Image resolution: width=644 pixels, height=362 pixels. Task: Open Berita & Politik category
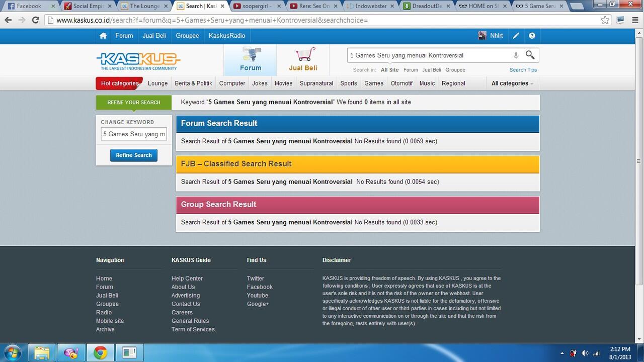click(194, 83)
